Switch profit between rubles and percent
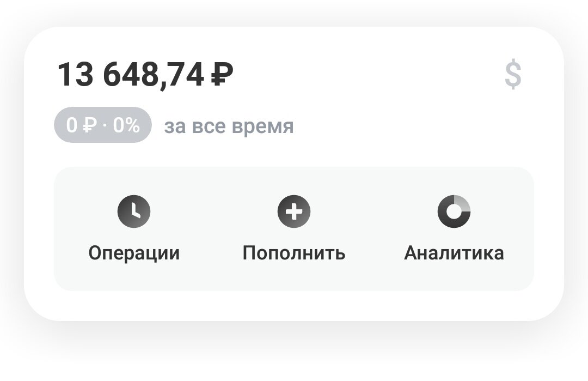 click(102, 125)
